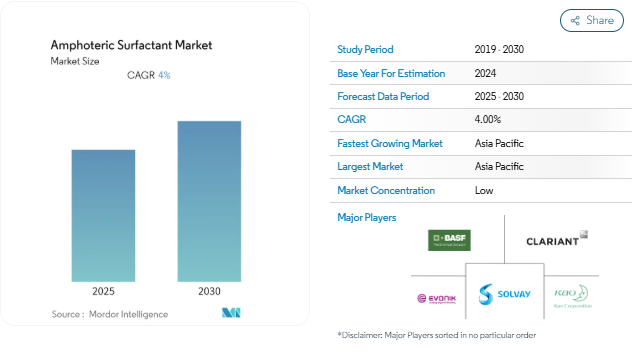Click the Evonik logo
The height and width of the screenshot is (361, 634).
436,299
